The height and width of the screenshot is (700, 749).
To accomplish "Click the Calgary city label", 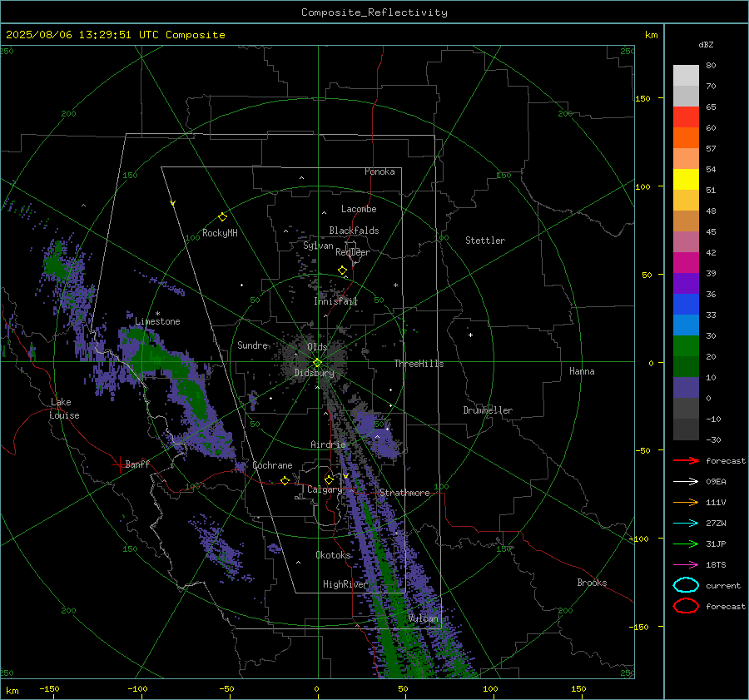I will click(x=325, y=489).
